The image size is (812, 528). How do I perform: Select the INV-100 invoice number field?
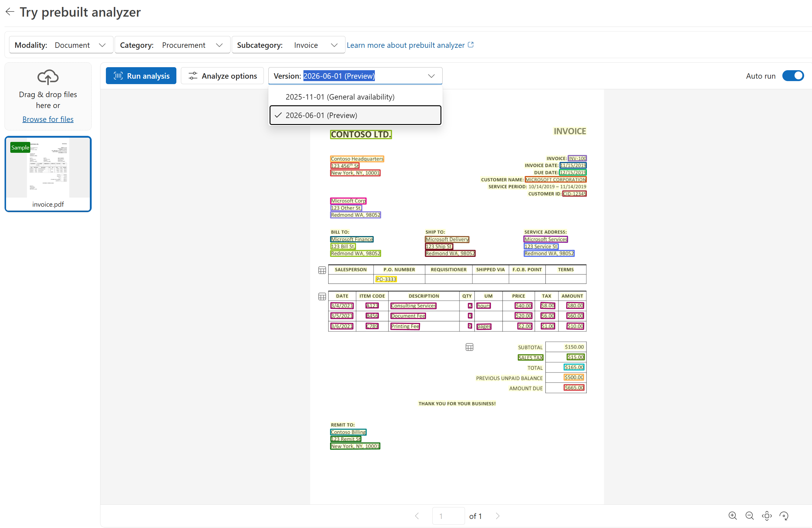click(x=577, y=158)
